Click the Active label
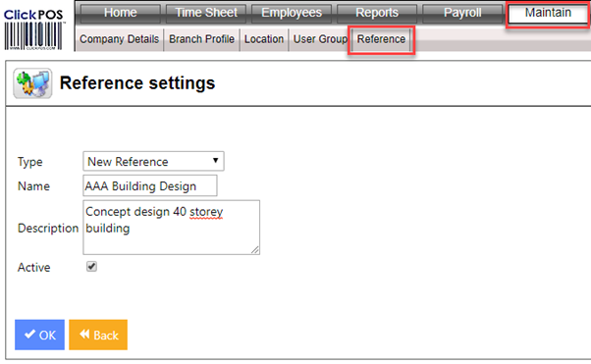The height and width of the screenshot is (364, 591). (x=34, y=268)
